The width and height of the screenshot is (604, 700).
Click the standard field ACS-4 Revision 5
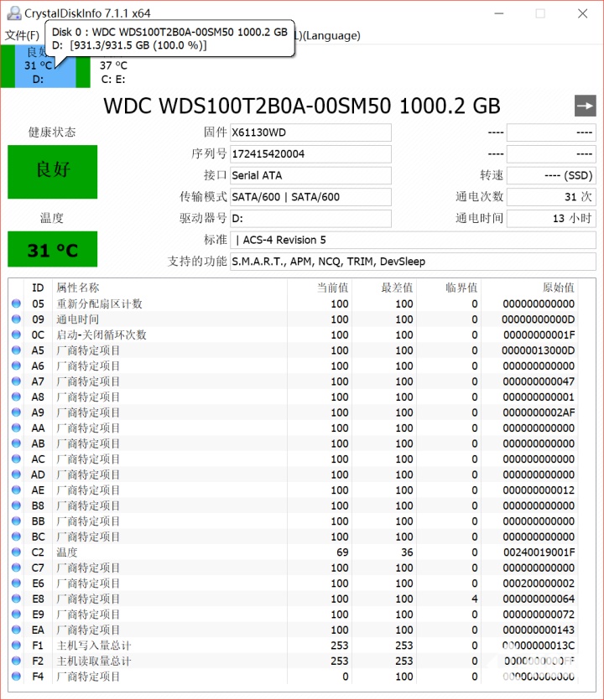pos(413,240)
